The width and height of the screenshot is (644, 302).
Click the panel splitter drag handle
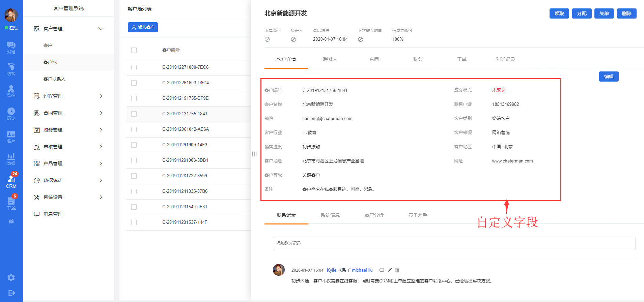click(x=254, y=154)
